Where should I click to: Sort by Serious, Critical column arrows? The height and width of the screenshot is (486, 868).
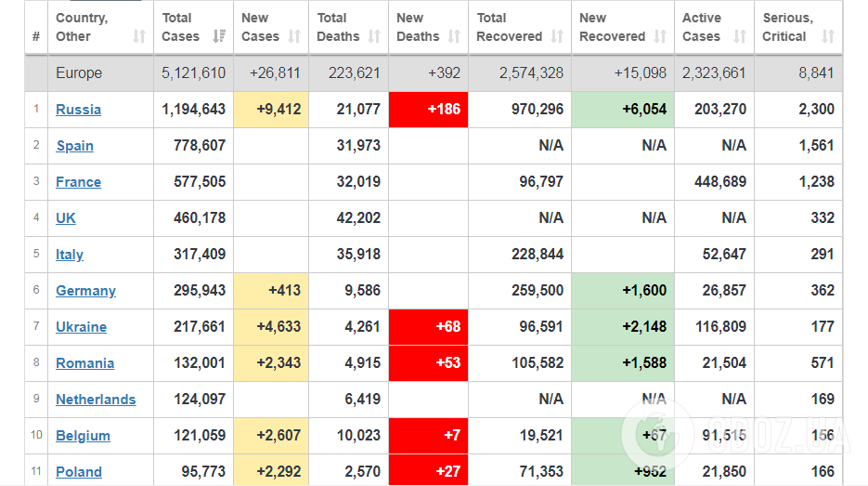point(828,36)
